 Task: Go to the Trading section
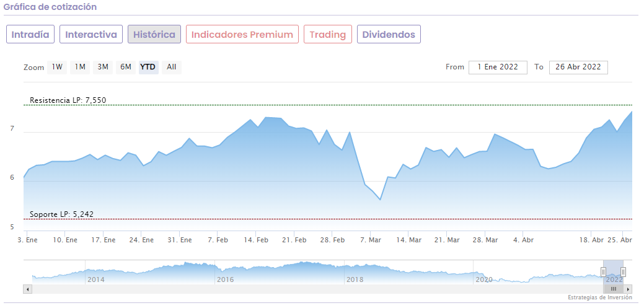point(328,35)
